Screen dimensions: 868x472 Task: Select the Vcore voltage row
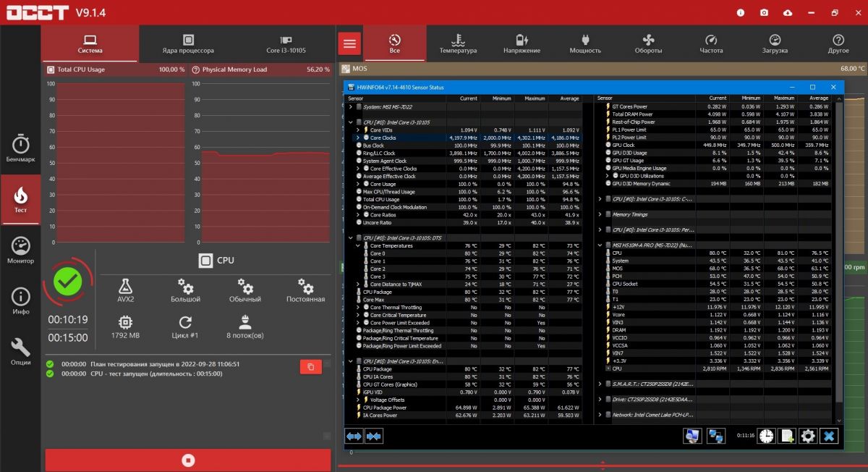pyautogui.click(x=714, y=315)
